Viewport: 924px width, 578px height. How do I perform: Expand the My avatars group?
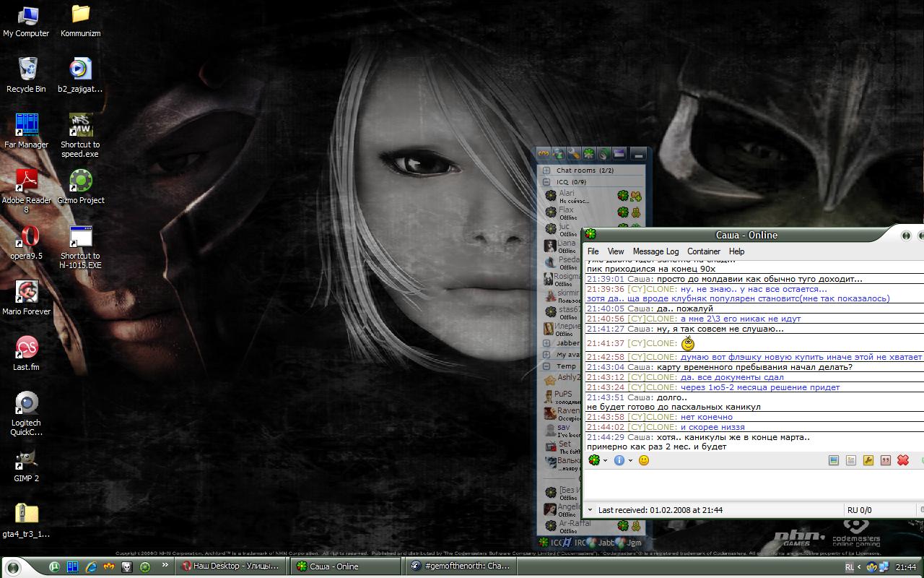(546, 355)
